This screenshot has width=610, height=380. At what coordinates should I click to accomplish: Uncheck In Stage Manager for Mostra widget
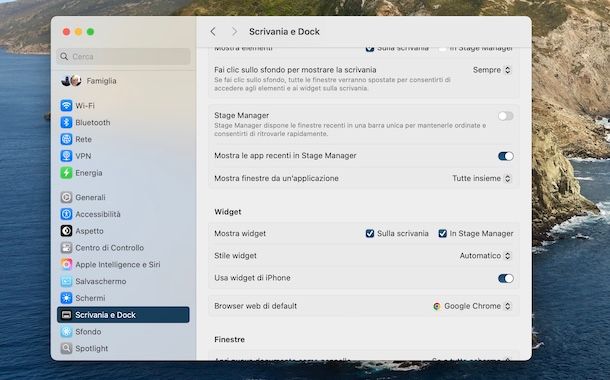tap(442, 233)
